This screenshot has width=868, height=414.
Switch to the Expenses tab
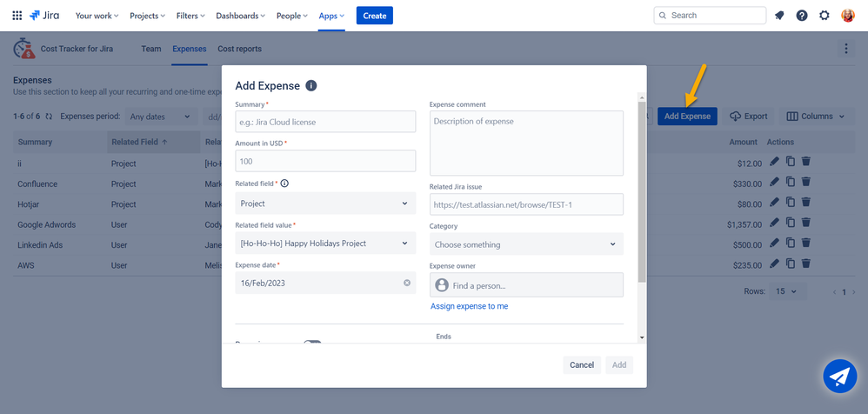point(190,49)
